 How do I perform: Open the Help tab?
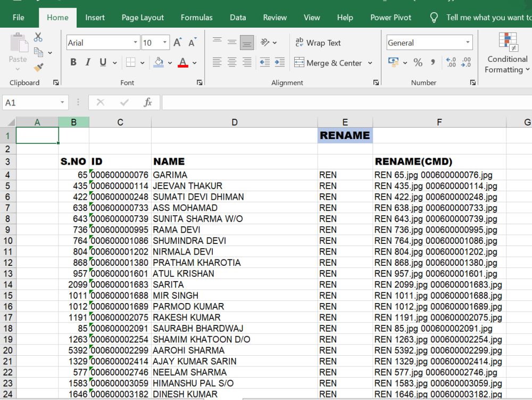345,18
